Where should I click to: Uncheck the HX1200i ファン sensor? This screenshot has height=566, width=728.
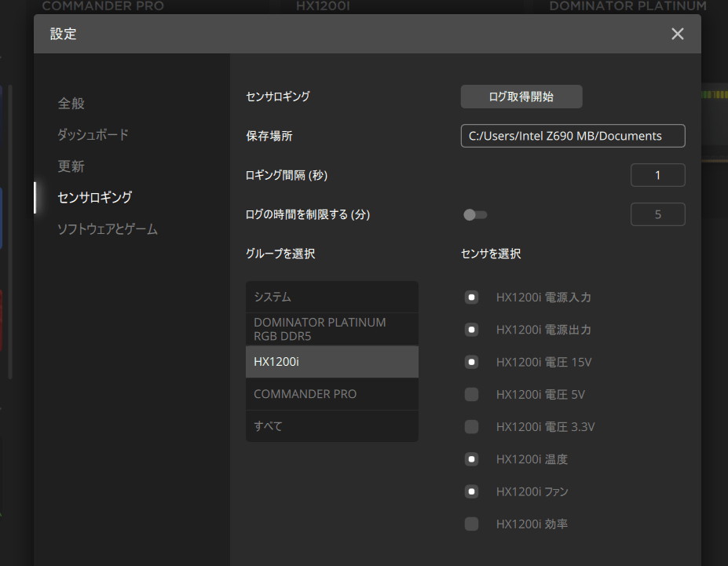471,491
